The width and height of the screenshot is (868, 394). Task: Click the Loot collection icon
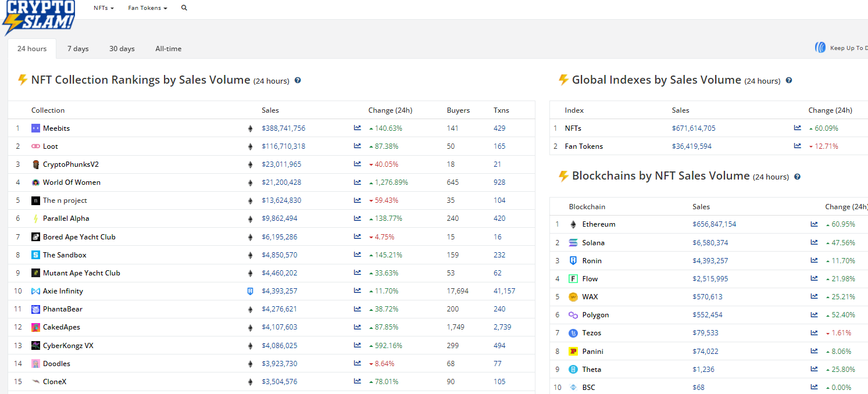[x=35, y=146]
